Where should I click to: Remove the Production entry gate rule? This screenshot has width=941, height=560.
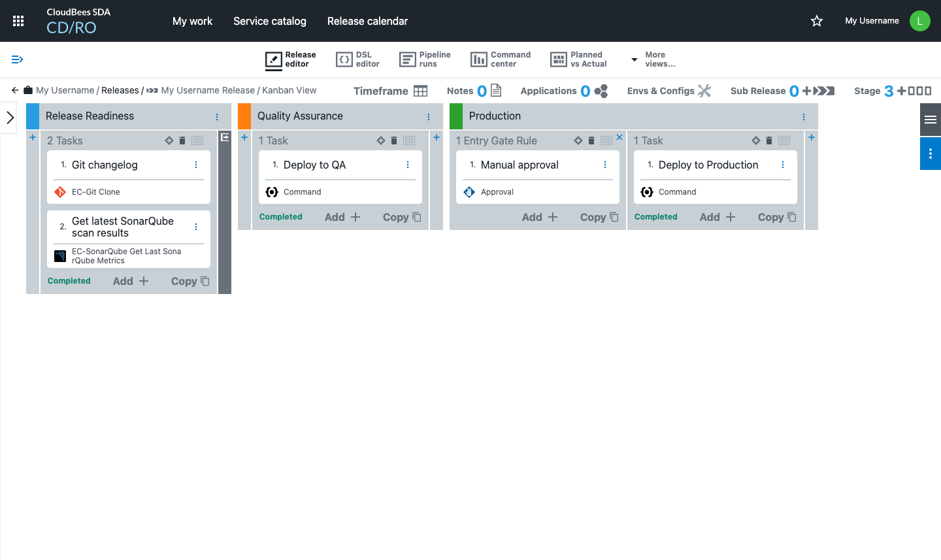pyautogui.click(x=619, y=137)
